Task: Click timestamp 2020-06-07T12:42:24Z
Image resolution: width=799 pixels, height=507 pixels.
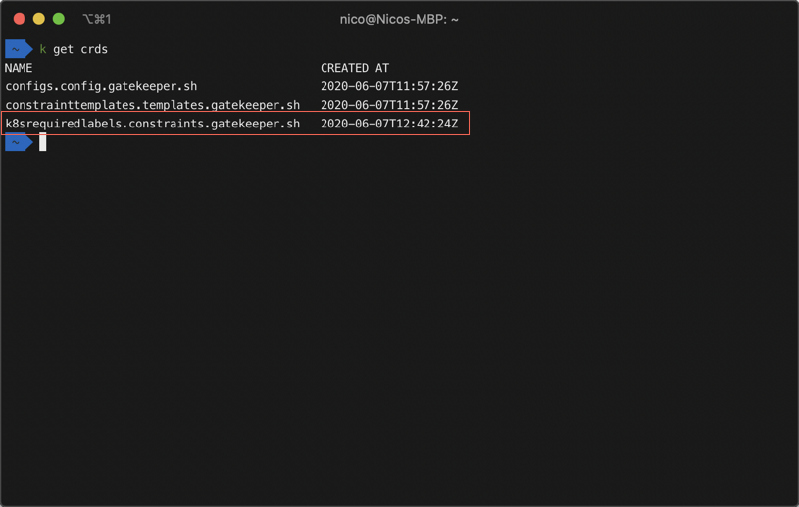Action: (x=389, y=124)
